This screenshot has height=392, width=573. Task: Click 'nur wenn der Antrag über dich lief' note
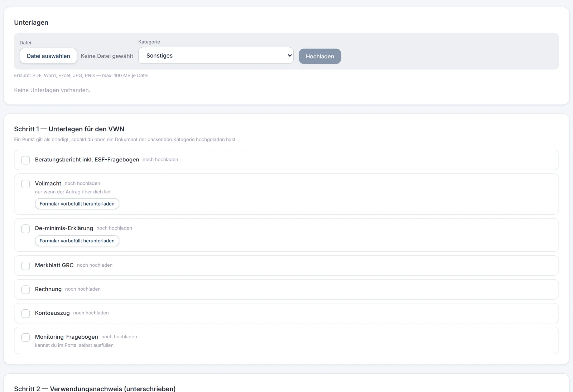pos(73,192)
